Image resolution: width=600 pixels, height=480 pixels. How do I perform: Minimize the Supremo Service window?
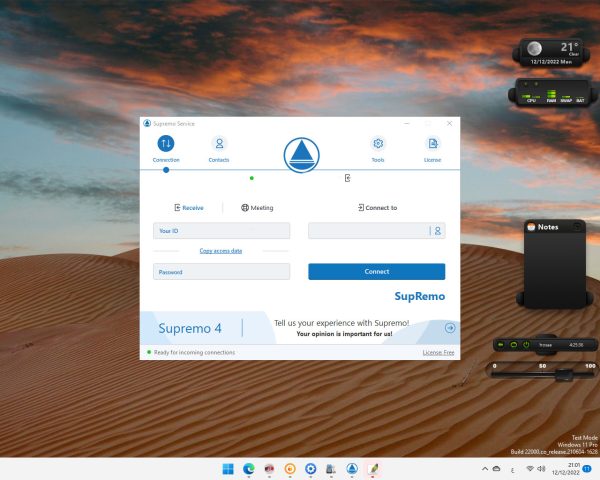pos(407,123)
